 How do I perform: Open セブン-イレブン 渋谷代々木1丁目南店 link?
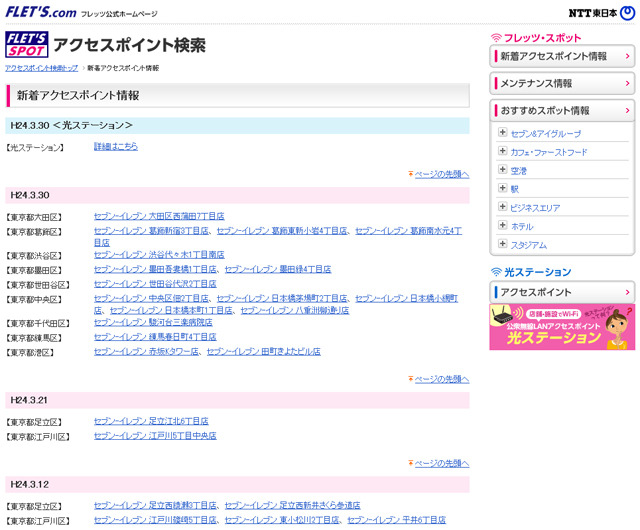pos(159,255)
